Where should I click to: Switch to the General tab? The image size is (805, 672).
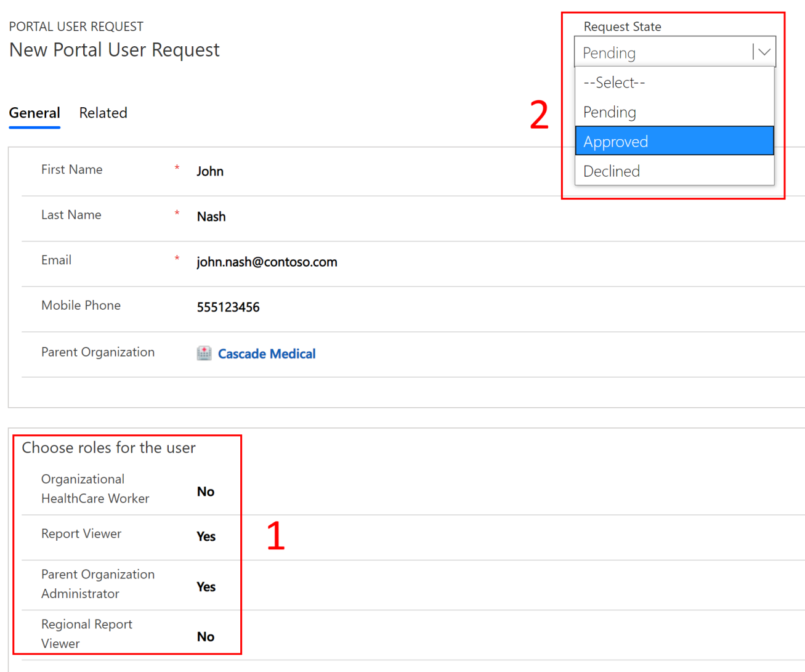pyautogui.click(x=34, y=113)
